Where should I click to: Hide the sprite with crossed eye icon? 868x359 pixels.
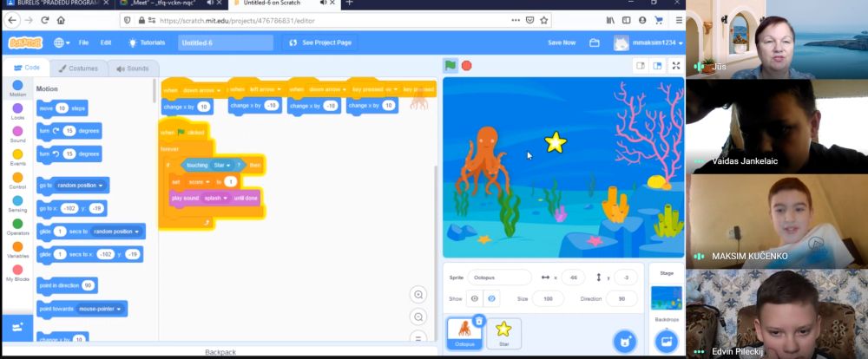click(x=491, y=298)
